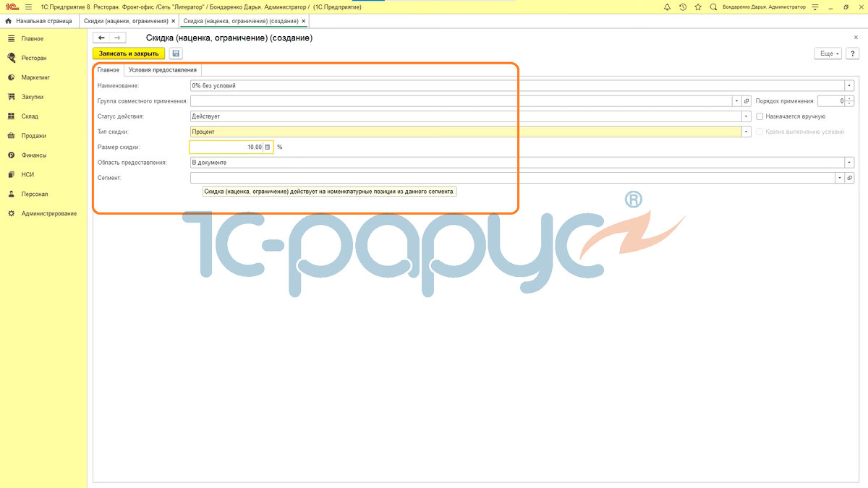
Task: Open the 1C logo main menu
Action: pos(12,7)
